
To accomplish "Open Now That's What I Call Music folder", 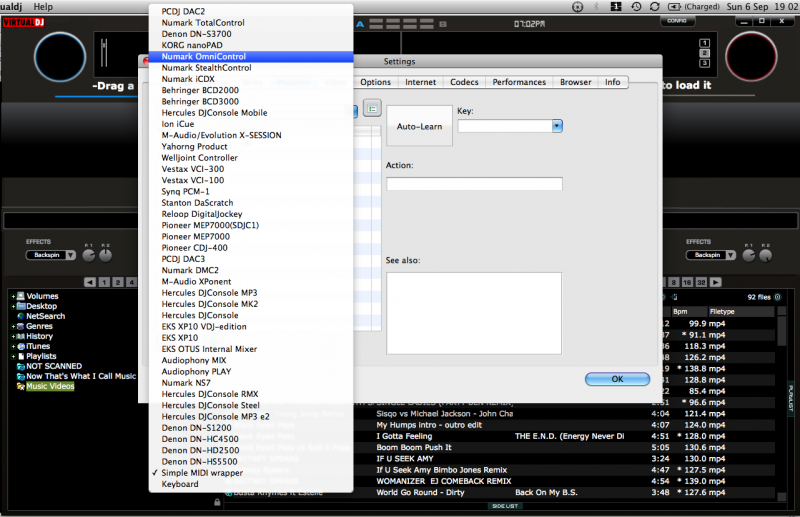I will [x=81, y=376].
